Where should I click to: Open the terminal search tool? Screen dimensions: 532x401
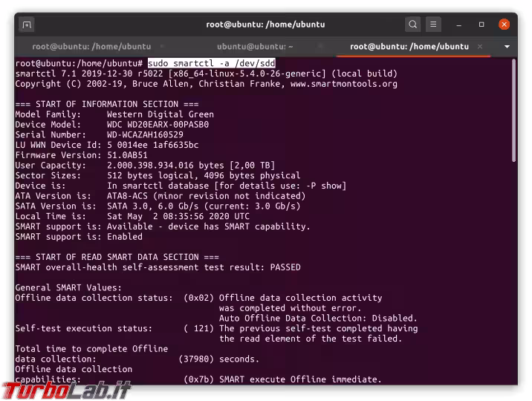tap(412, 25)
